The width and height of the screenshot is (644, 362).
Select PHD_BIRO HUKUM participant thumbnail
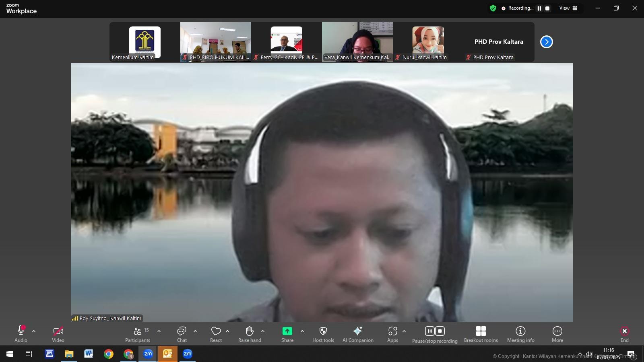point(216,42)
